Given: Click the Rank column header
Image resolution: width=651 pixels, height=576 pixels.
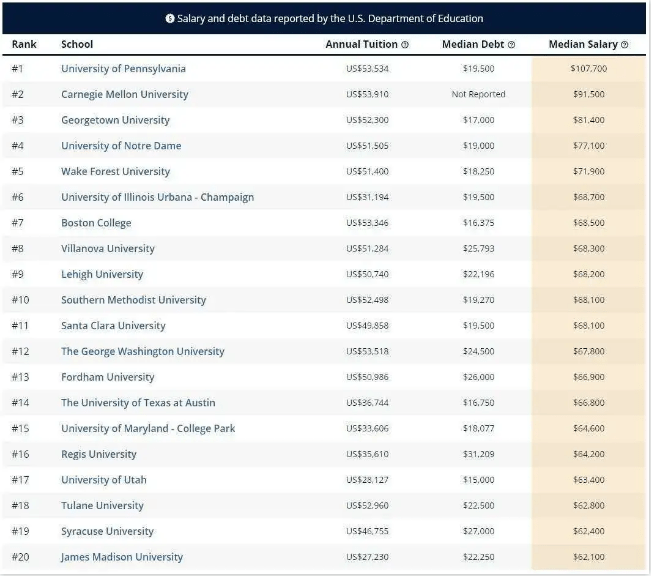Looking at the screenshot, I should [x=24, y=44].
